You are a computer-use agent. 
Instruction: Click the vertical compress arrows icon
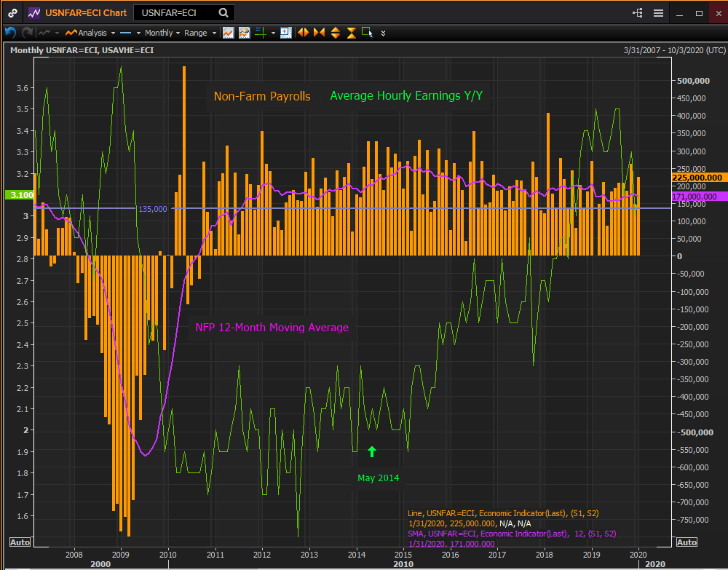(x=351, y=33)
